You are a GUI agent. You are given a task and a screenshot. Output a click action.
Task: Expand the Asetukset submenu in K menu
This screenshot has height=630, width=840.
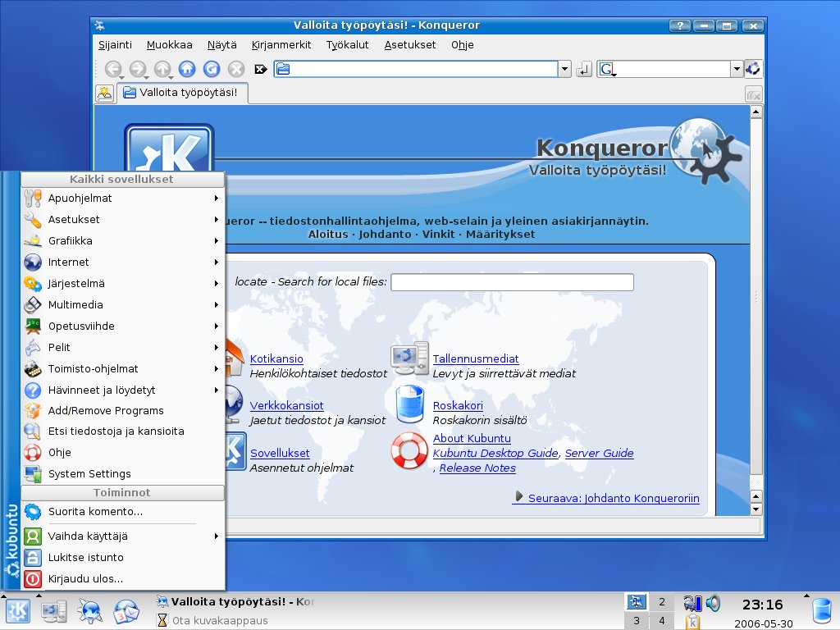point(123,219)
